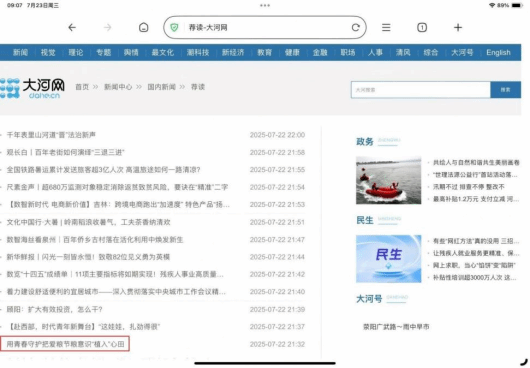Open the highlighted 用青春守护 article link
This screenshot has width=530, height=368.
point(65,344)
